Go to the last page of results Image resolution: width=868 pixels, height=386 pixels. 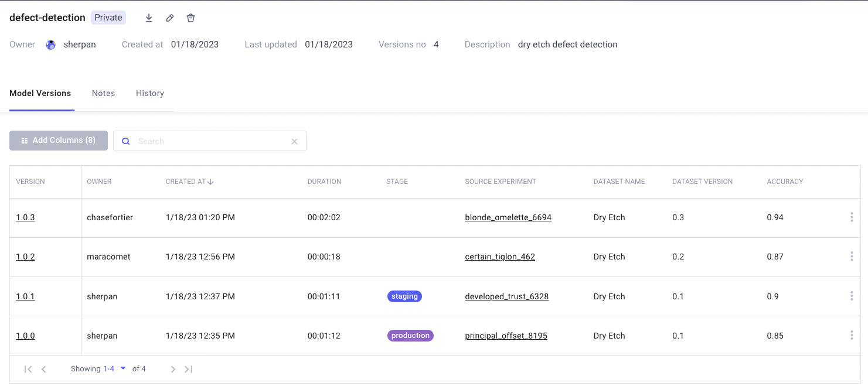coord(188,369)
